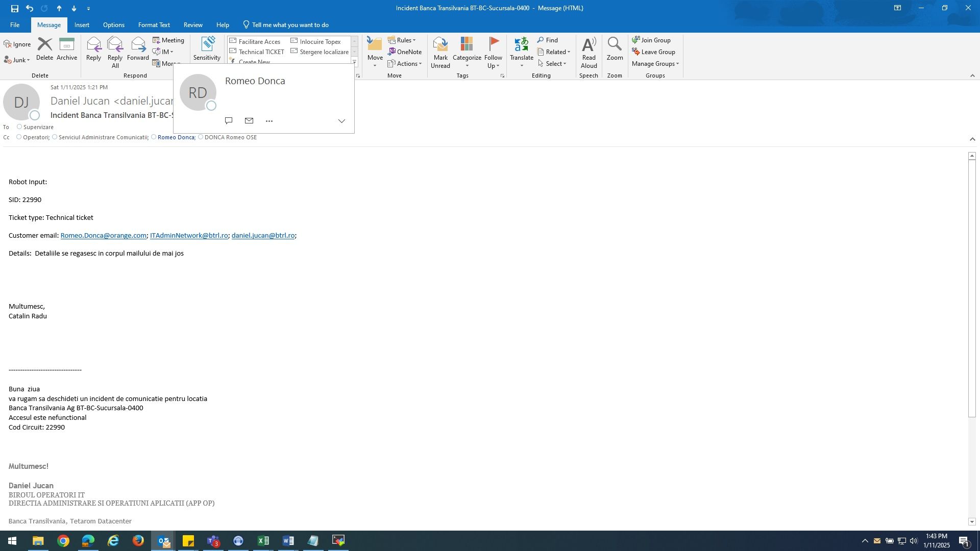Open the Zoom tool in the ribbon

pos(615,49)
